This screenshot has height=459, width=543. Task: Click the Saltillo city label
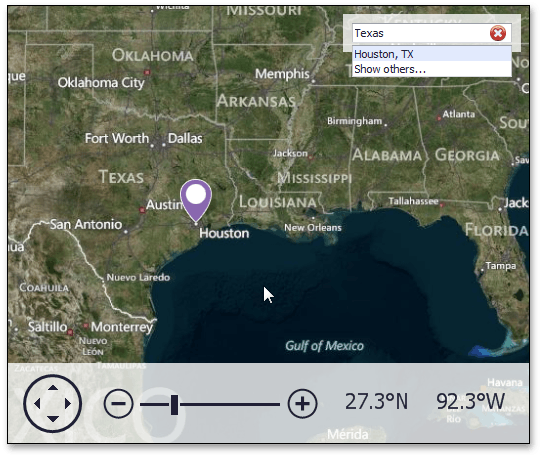[x=47, y=327]
